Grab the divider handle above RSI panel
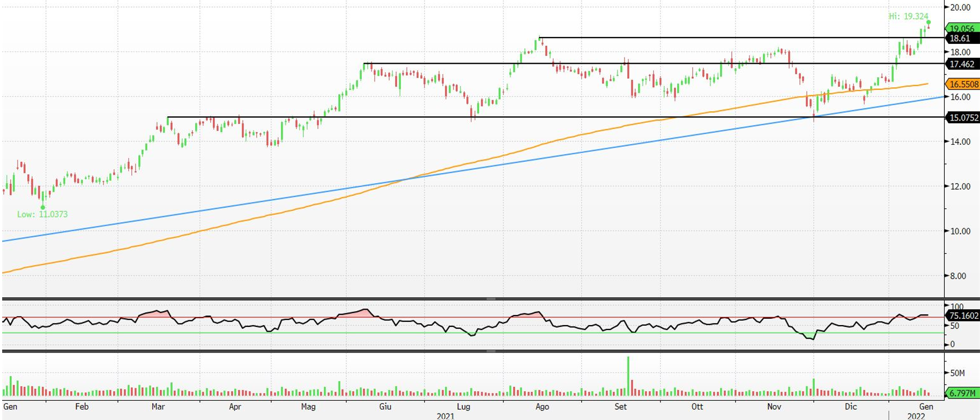Image resolution: width=980 pixels, height=420 pixels. (x=491, y=298)
